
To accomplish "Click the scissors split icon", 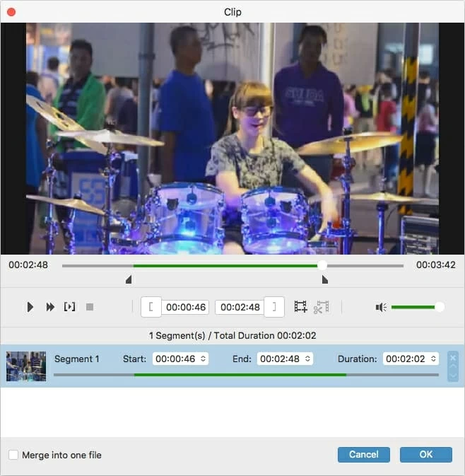I will (x=322, y=307).
